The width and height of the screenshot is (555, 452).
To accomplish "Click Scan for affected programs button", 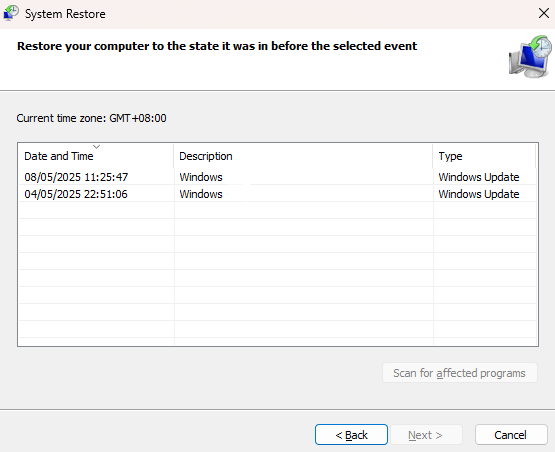I will pyautogui.click(x=459, y=373).
